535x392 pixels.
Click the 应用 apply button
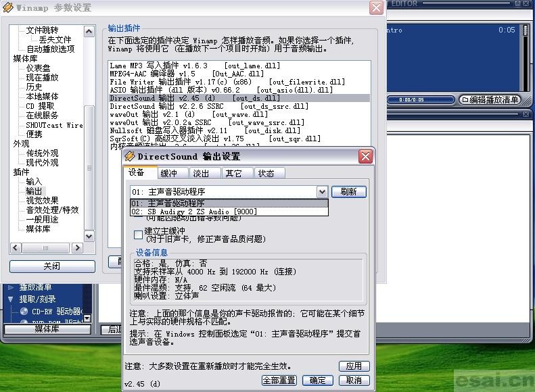pos(354,366)
